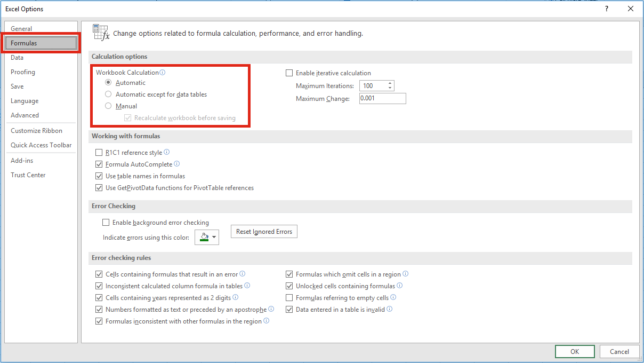Click Reset Ignored Errors button

point(264,232)
